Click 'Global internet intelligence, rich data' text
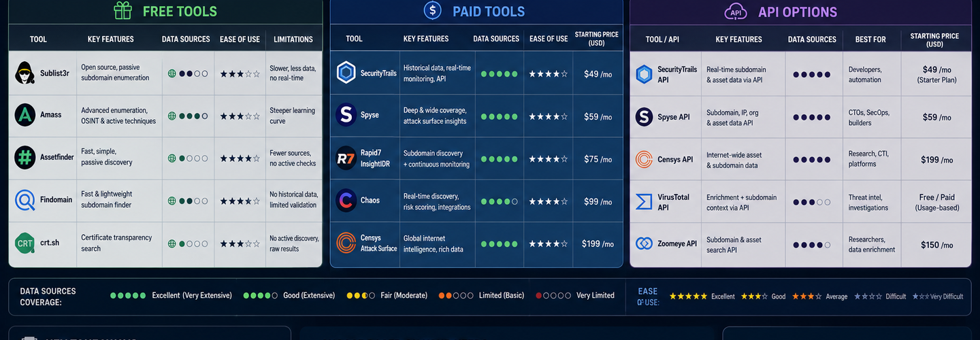Screen dimensions: 980x340 point(434,243)
